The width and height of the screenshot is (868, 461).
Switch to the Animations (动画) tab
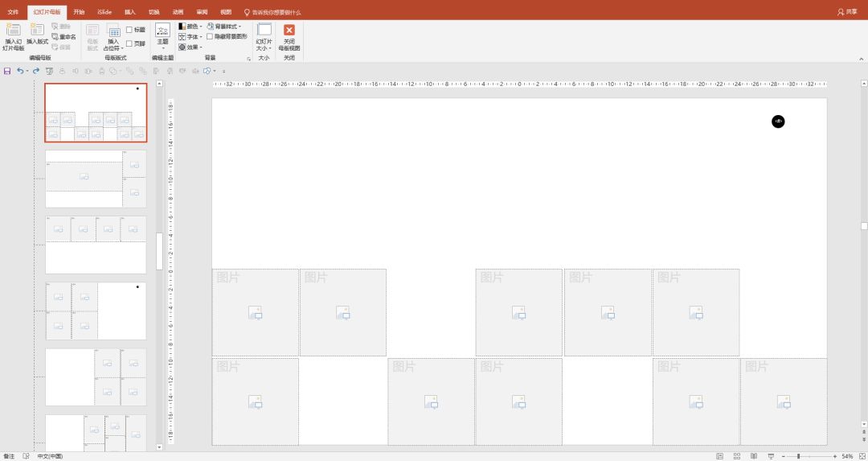[178, 11]
